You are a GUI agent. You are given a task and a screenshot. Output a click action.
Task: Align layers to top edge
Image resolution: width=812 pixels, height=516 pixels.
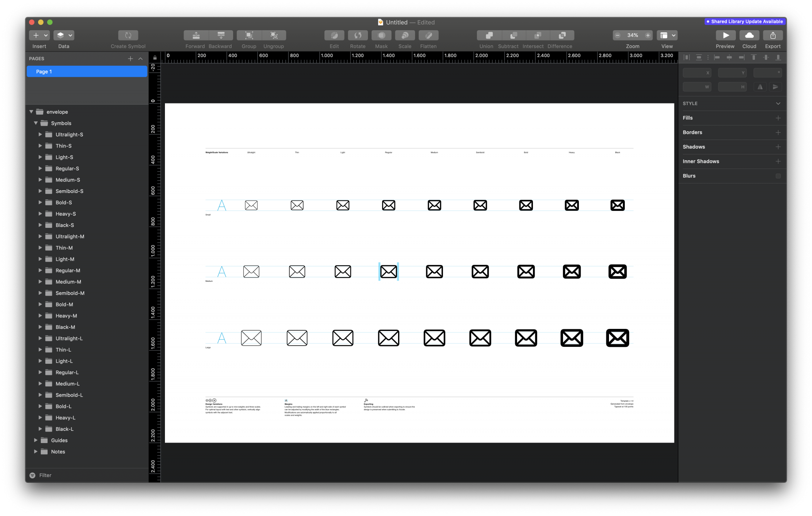[754, 58]
